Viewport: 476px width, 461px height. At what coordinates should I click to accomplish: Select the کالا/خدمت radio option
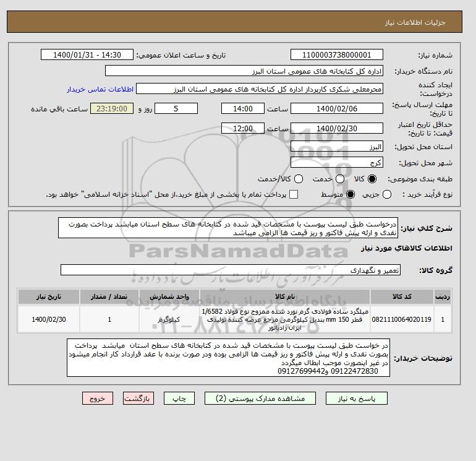pyautogui.click(x=299, y=179)
